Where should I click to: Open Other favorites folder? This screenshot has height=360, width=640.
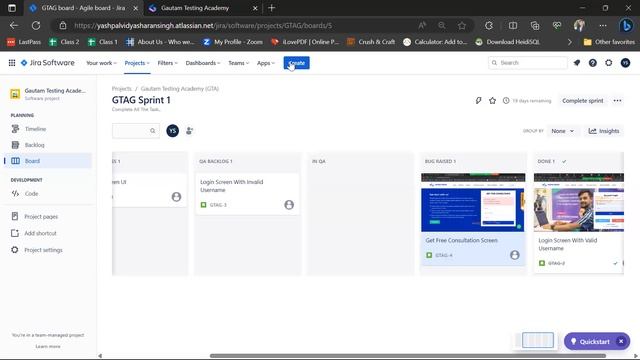click(x=609, y=42)
